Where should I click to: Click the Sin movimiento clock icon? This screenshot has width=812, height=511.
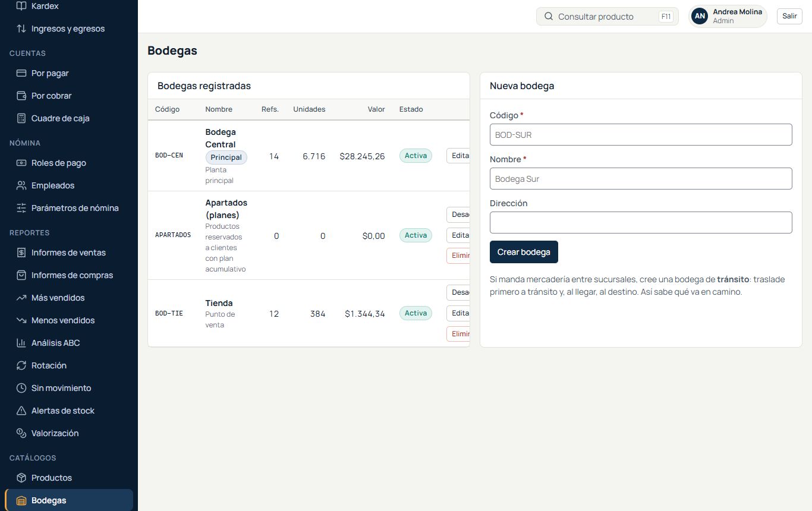pyautogui.click(x=21, y=388)
